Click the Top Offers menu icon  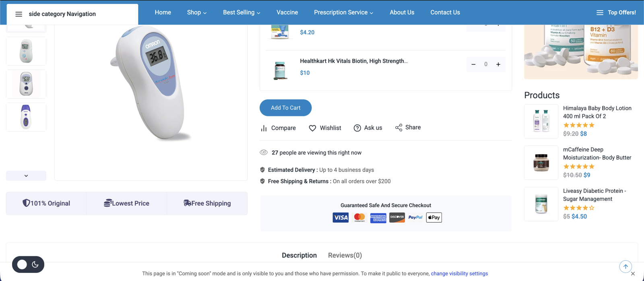600,12
